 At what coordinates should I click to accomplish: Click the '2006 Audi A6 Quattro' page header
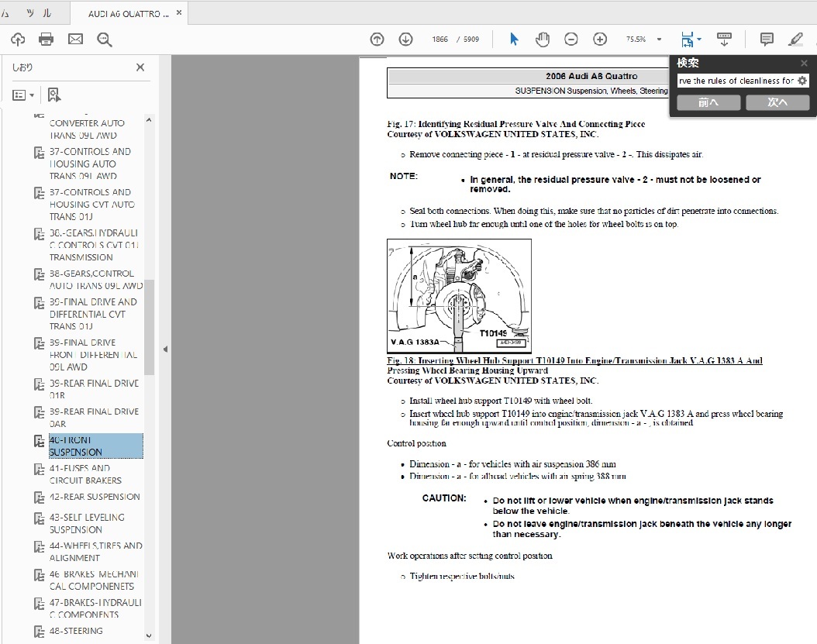pos(591,76)
